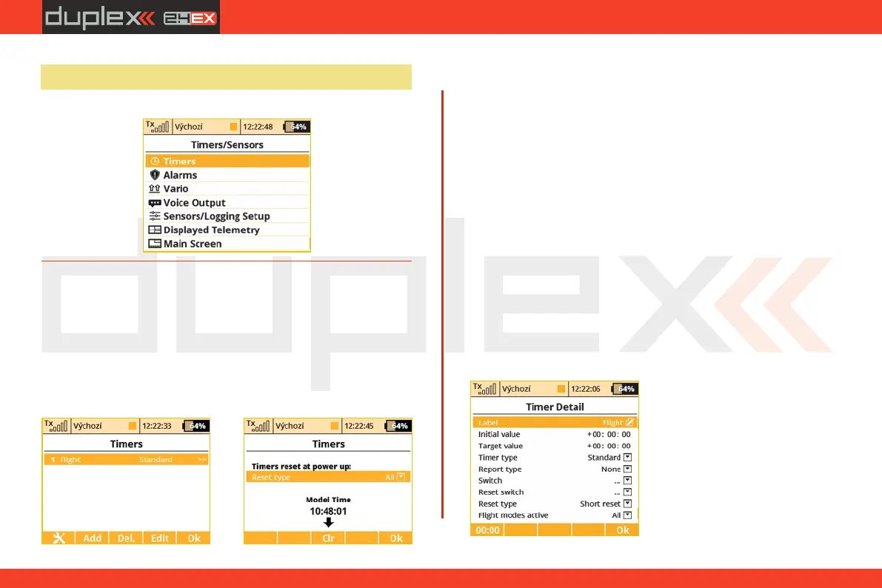Click the Timers/Sensors screen title

pyautogui.click(x=227, y=144)
